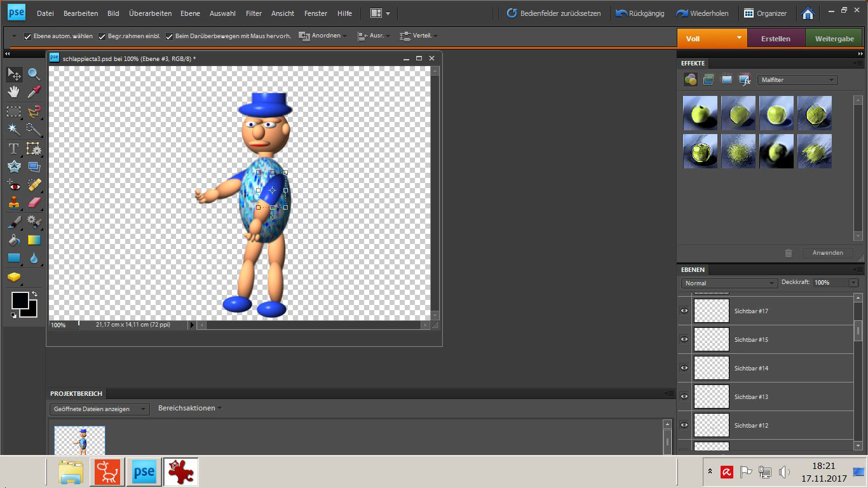Select the Cookie Cutter star tool

pos(14,166)
